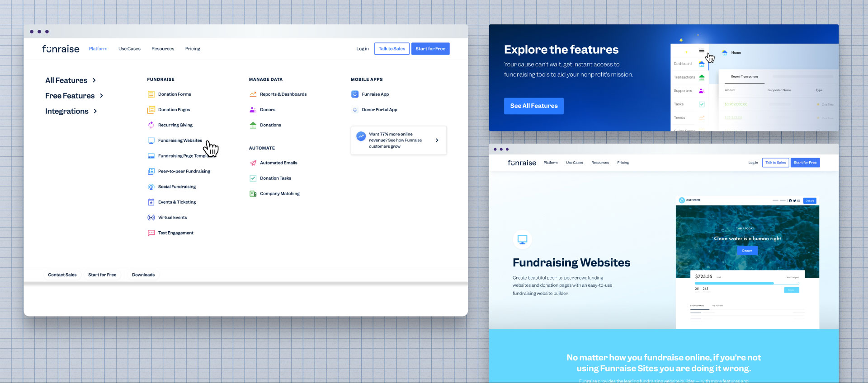Screen dimensions: 868x383
Task: Click the funraise logo in main window
Action: [x=61, y=49]
